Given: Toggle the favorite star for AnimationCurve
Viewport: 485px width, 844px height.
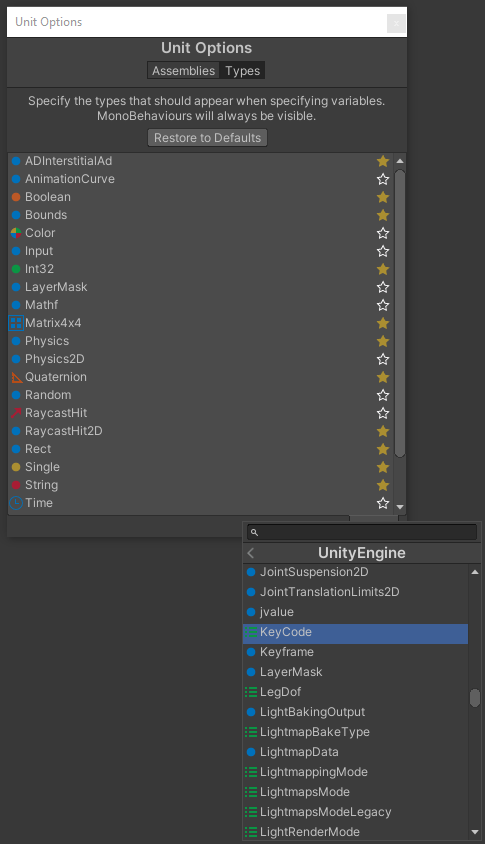Looking at the screenshot, I should pyautogui.click(x=383, y=179).
